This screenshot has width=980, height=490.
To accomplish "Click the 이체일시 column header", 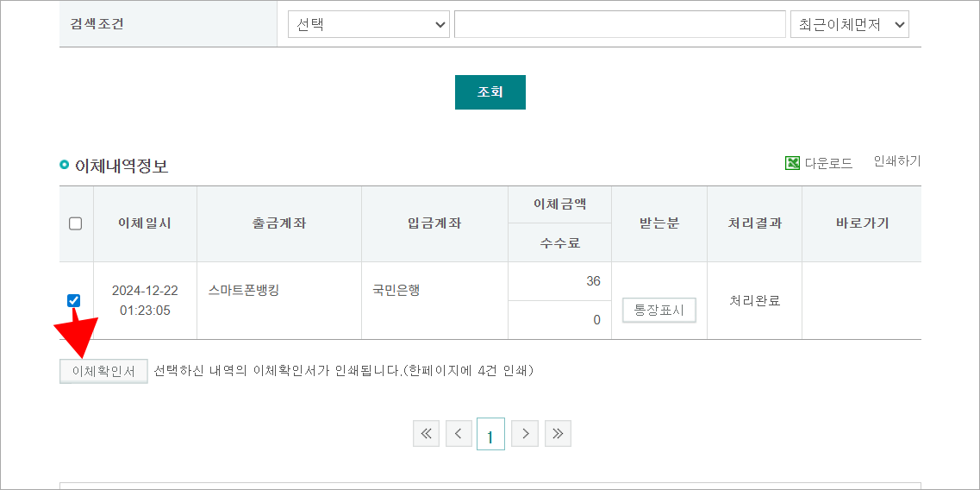I will 145,223.
